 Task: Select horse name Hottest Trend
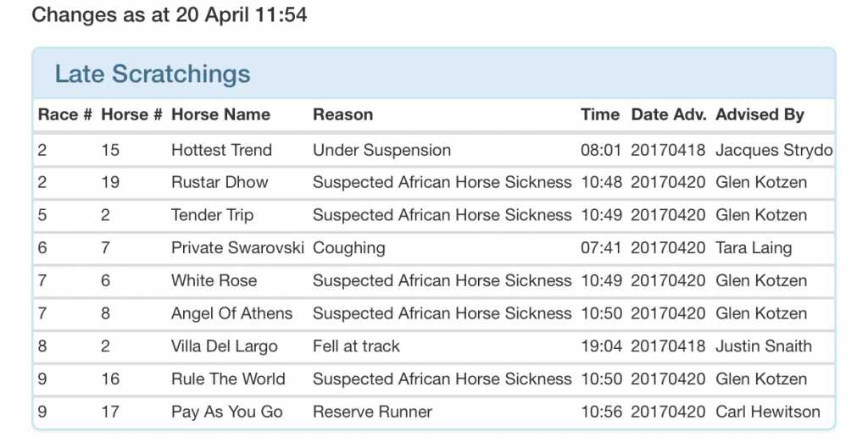[x=221, y=150]
